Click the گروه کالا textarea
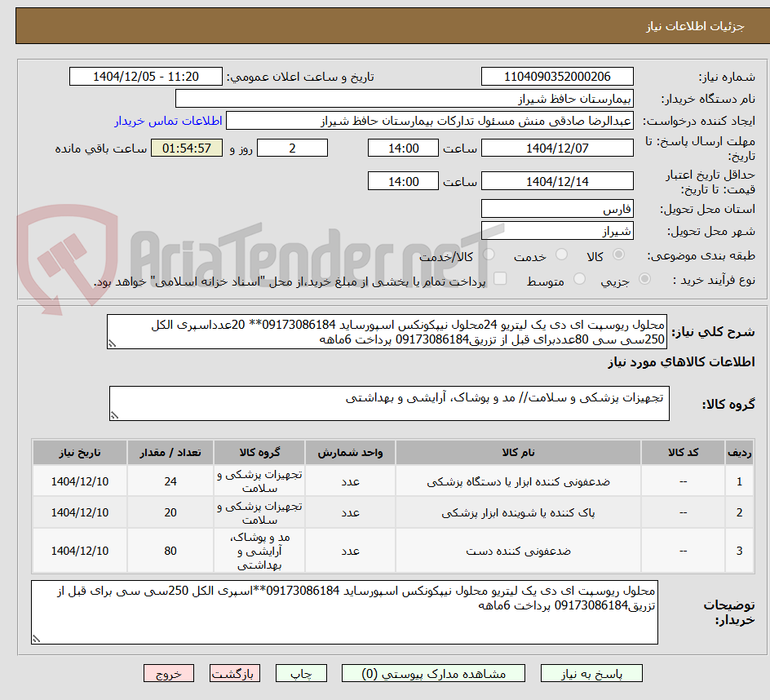Screen dimensions: 770x700 pos(389,403)
